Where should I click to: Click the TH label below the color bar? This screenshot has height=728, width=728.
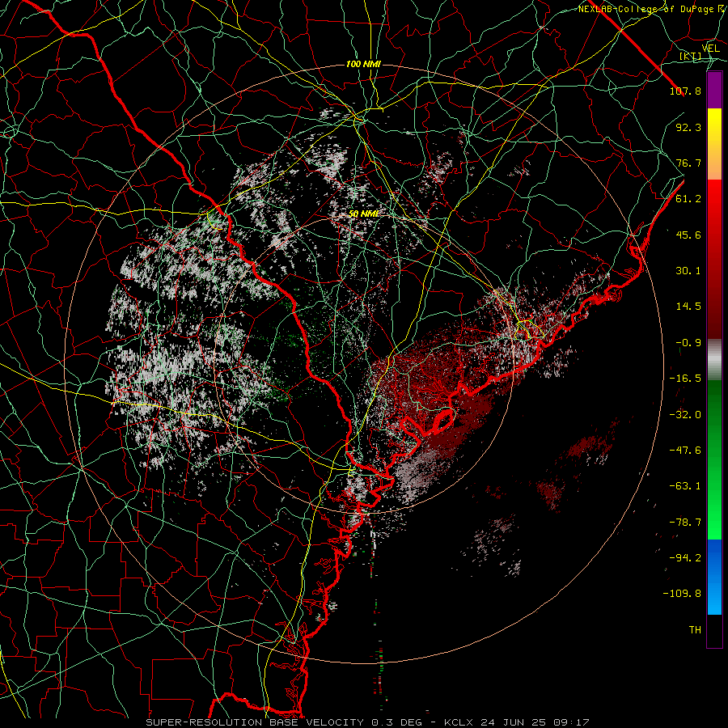695,630
